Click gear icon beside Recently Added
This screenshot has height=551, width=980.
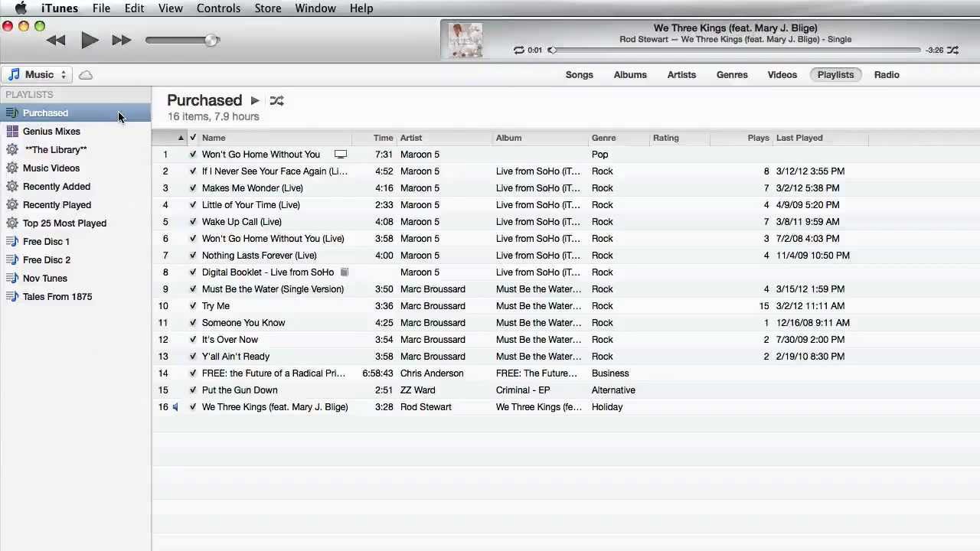coord(12,187)
